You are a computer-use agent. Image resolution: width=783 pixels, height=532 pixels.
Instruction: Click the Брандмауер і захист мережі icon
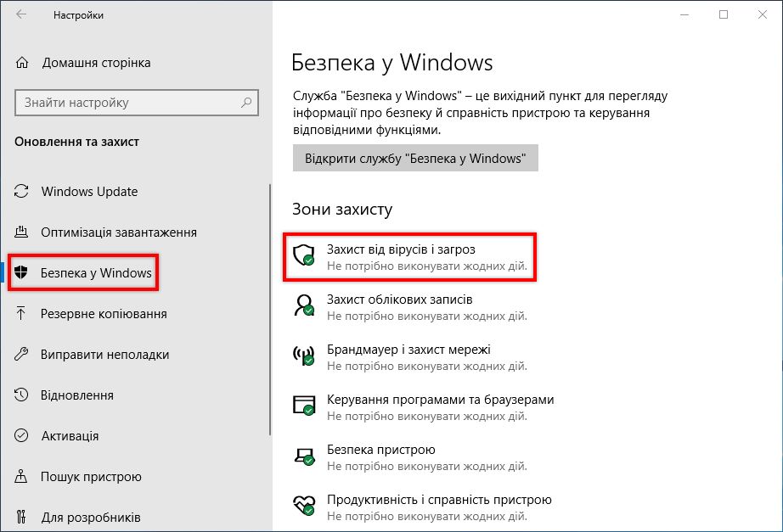pos(303,356)
